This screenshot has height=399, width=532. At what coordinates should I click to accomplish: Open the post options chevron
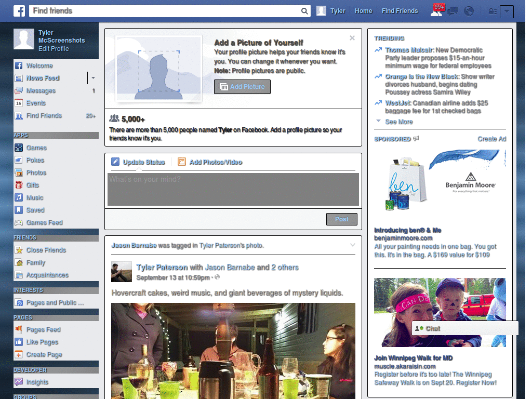353,245
